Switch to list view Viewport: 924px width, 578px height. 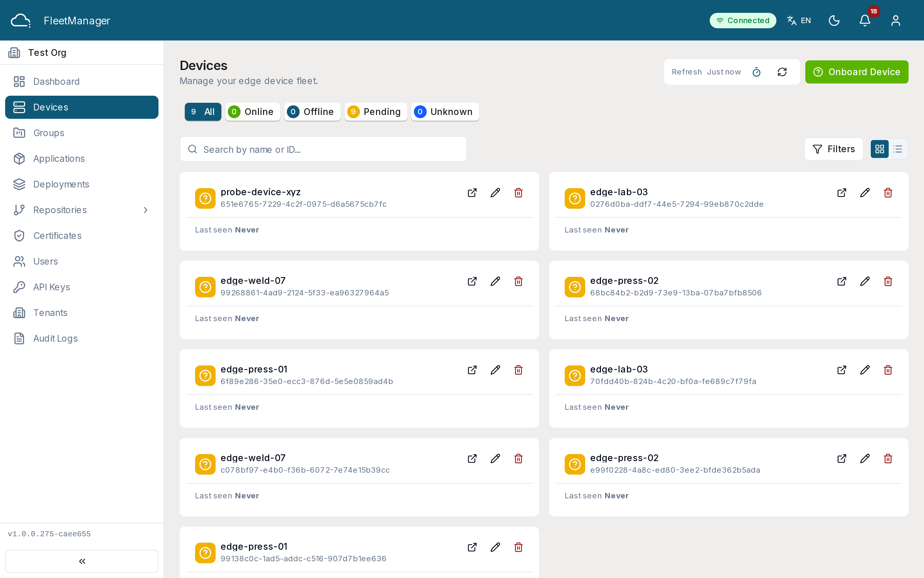pyautogui.click(x=898, y=149)
